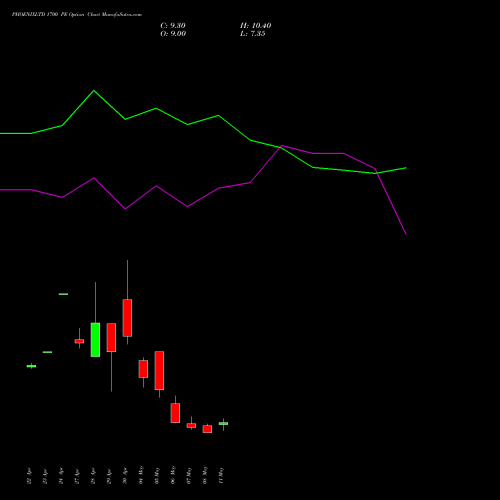Select the green dash candle above 23 Apr

click(47, 352)
